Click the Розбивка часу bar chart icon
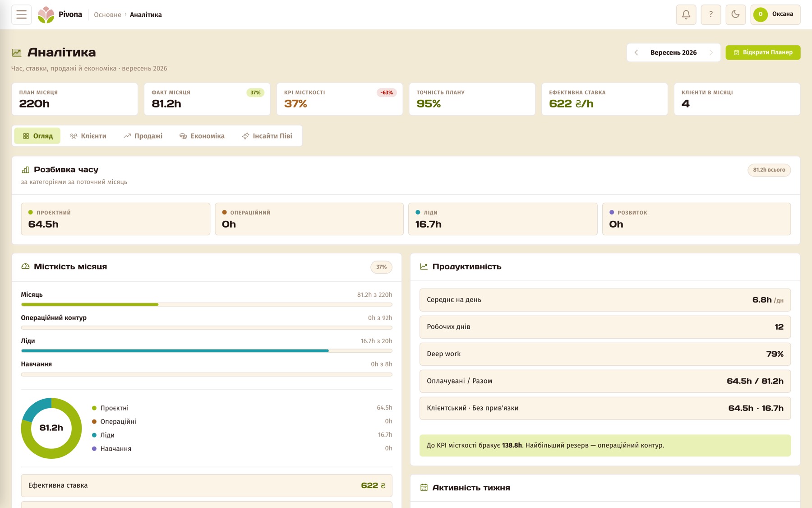812x508 pixels. click(x=25, y=170)
